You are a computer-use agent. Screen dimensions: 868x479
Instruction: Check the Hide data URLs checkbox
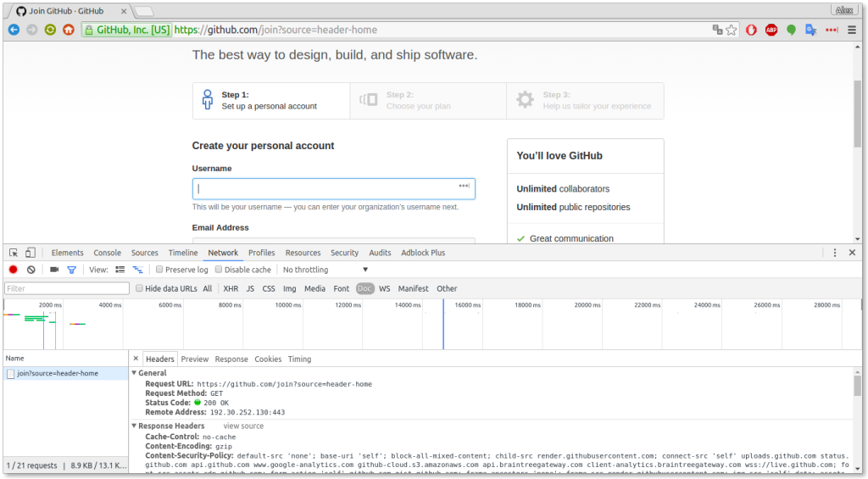(140, 288)
